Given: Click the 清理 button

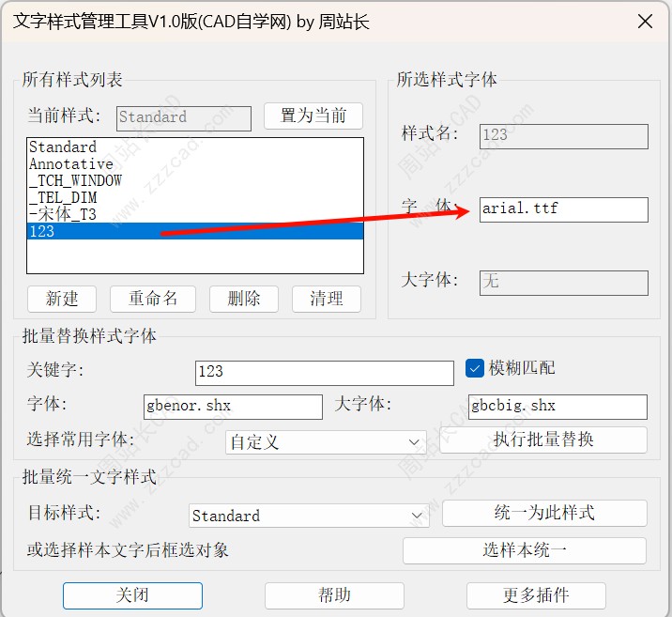Looking at the screenshot, I should coord(326,299).
